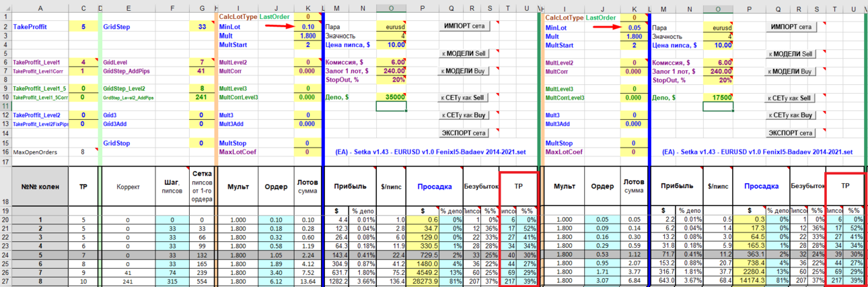Click the GridStep label cell
Screen dimensions: 868x287
129,26
